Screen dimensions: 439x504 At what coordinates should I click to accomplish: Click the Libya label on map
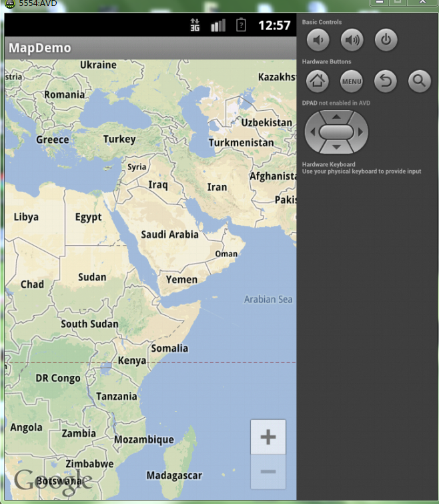[26, 217]
